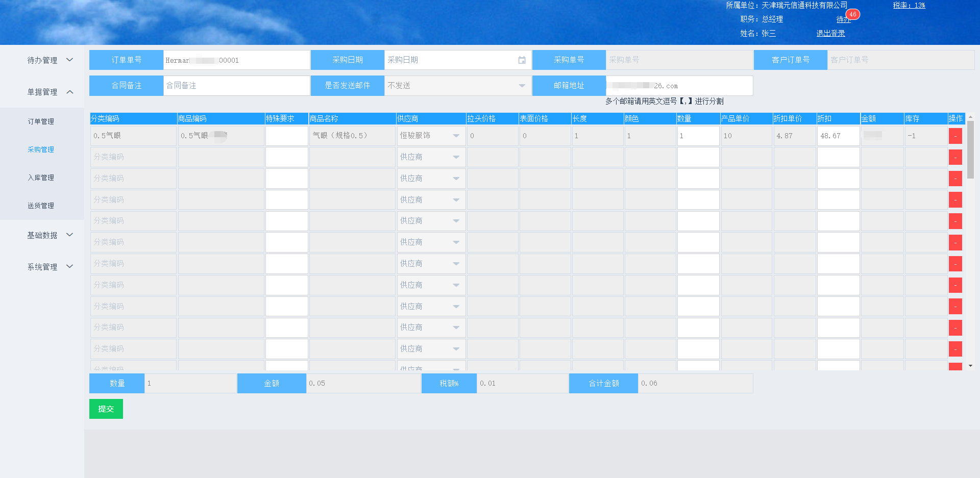Delete the first row with red minus button
Image resolution: width=980 pixels, height=478 pixels.
tap(955, 136)
